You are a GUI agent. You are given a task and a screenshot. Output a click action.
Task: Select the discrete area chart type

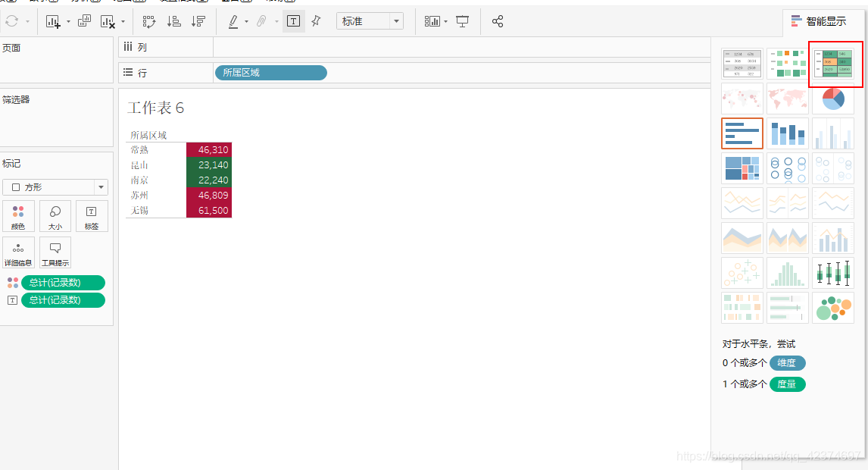point(788,238)
